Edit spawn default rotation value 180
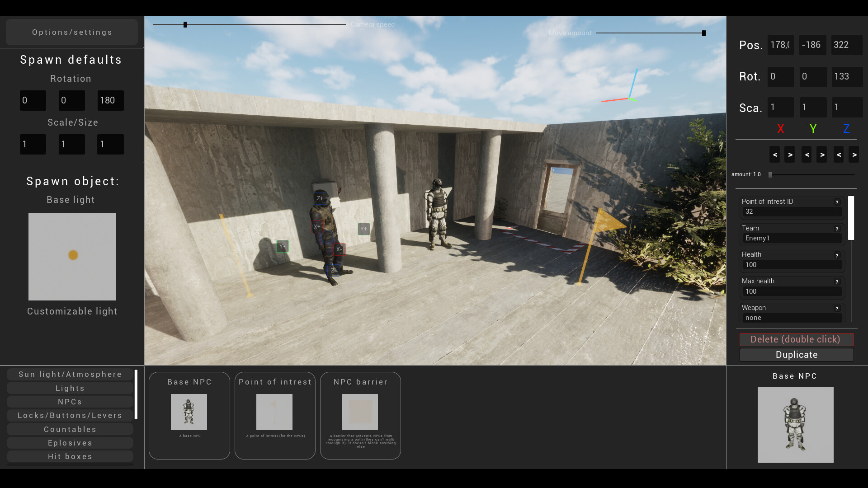868x488 pixels. [x=110, y=100]
